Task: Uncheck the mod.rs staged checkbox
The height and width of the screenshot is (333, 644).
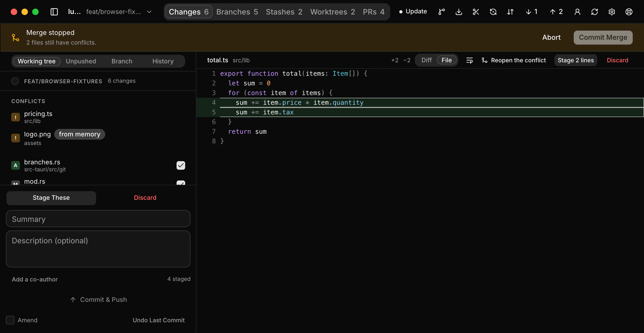Action: (x=181, y=183)
